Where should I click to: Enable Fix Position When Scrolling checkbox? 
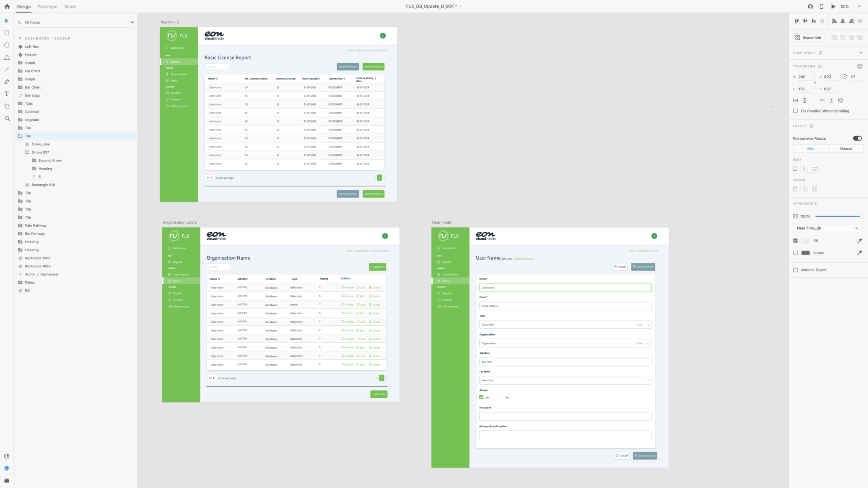pos(796,111)
